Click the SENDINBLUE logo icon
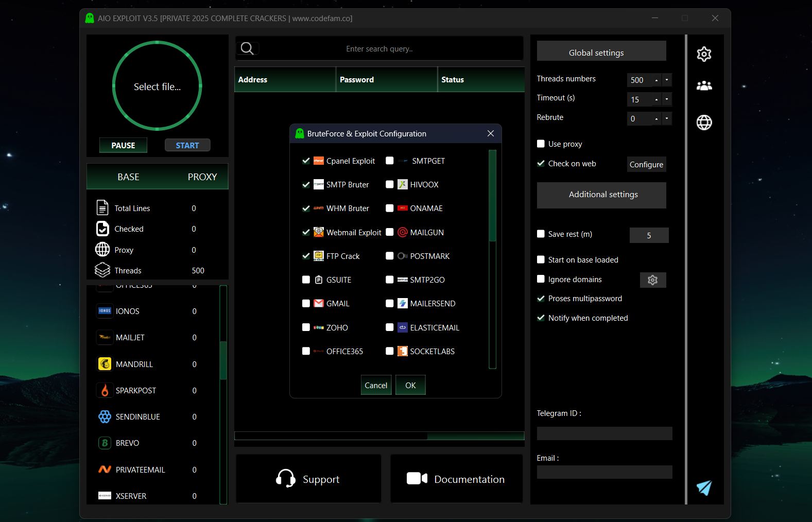This screenshot has height=522, width=812. pos(105,416)
